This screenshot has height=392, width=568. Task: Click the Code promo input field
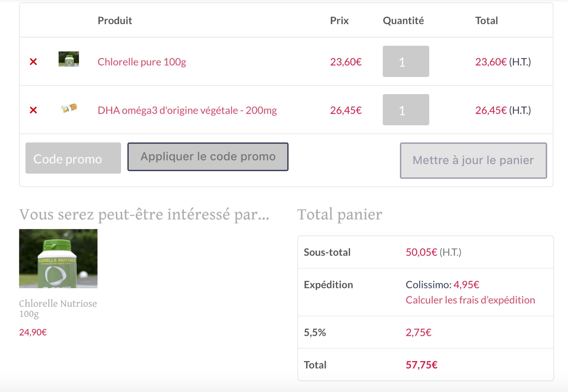tap(73, 158)
